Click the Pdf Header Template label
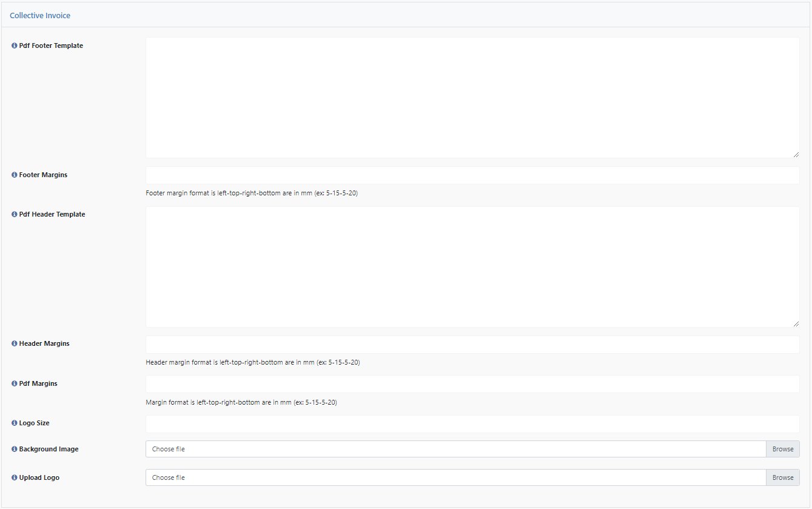This screenshot has width=812, height=509. (52, 214)
